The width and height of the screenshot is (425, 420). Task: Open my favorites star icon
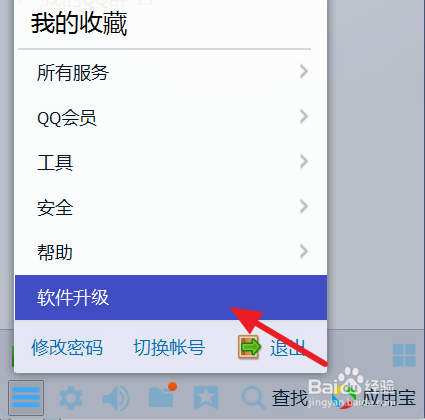tap(206, 397)
